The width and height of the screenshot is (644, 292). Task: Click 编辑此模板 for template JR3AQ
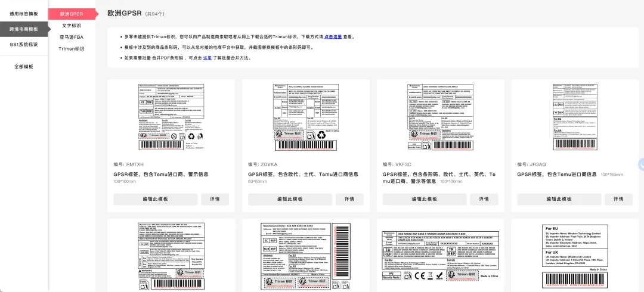tap(559, 199)
